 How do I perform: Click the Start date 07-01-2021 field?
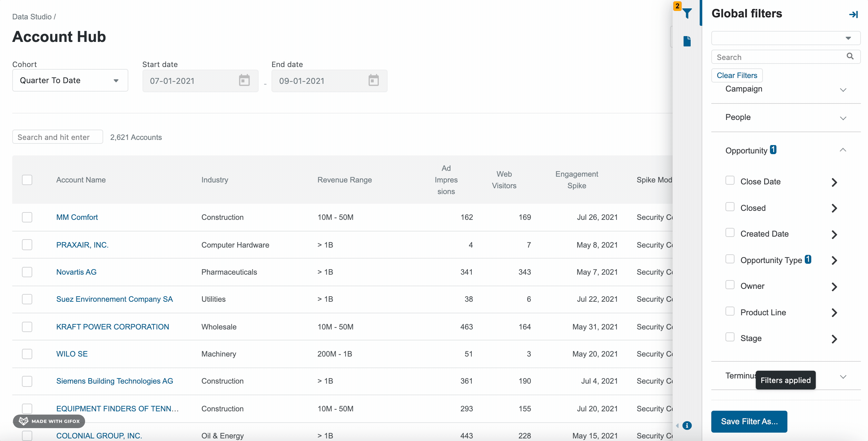[x=200, y=81]
